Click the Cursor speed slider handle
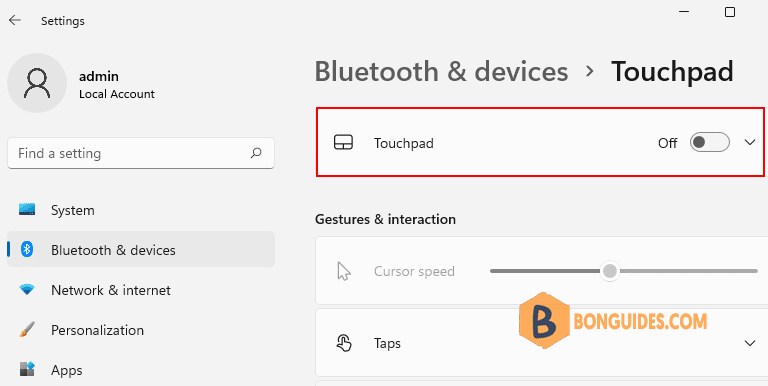768x386 pixels. pos(610,271)
